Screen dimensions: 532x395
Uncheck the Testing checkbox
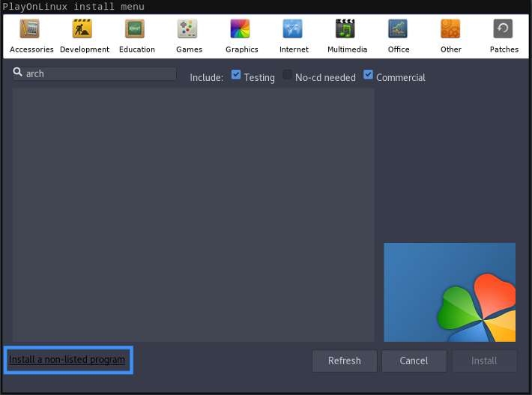coord(236,75)
